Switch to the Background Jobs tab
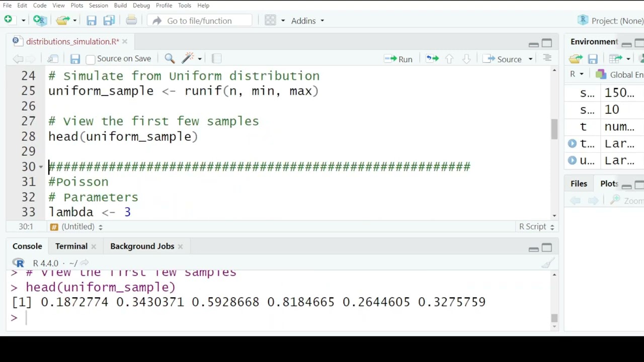The image size is (644, 362). pos(142,246)
